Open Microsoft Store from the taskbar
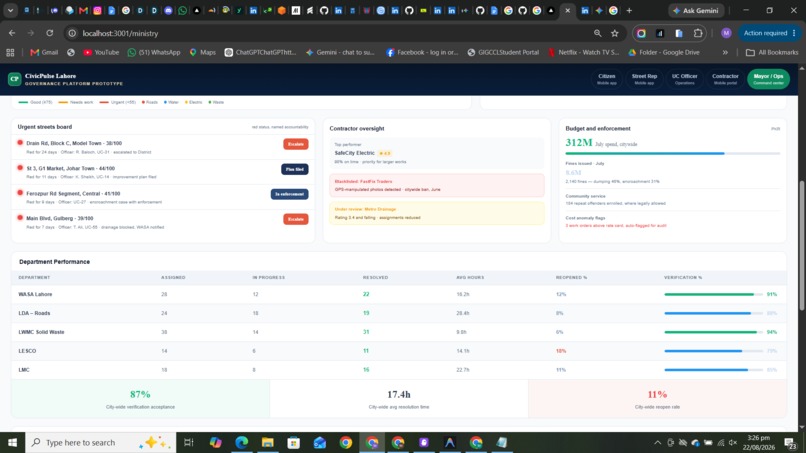Image resolution: width=806 pixels, height=453 pixels. point(294,442)
